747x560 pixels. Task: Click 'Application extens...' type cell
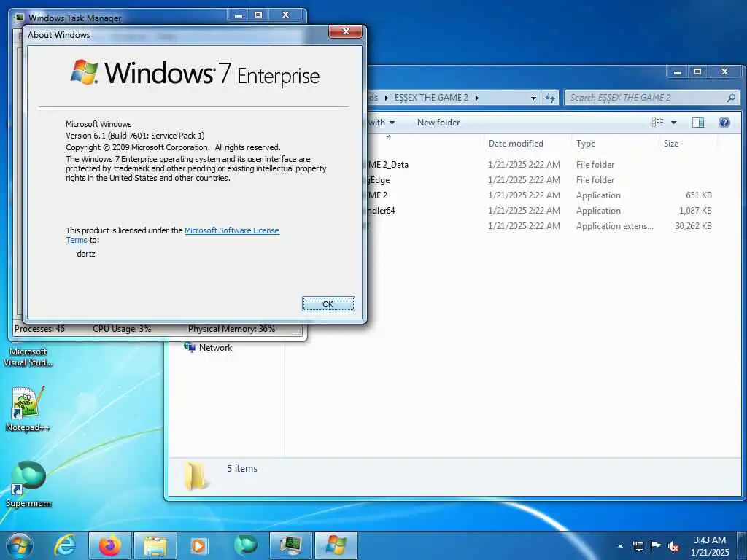614,226
